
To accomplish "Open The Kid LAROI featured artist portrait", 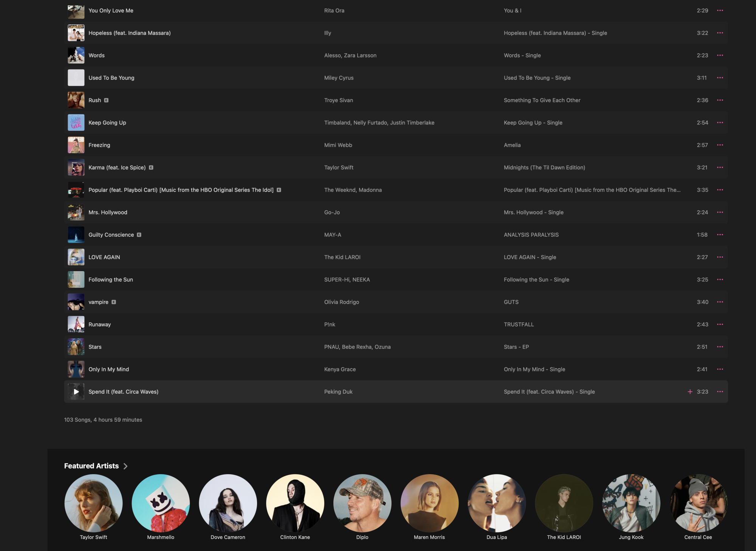I will [x=564, y=503].
